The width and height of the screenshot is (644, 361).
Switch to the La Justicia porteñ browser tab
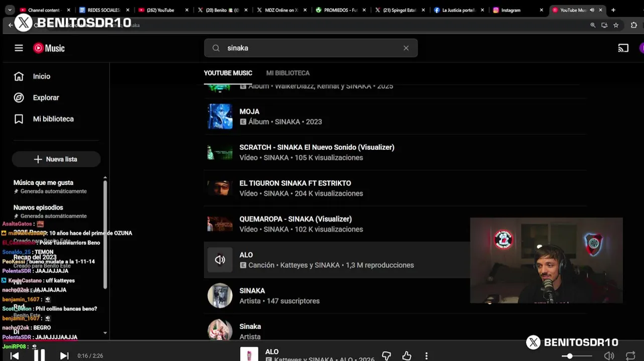[460, 10]
